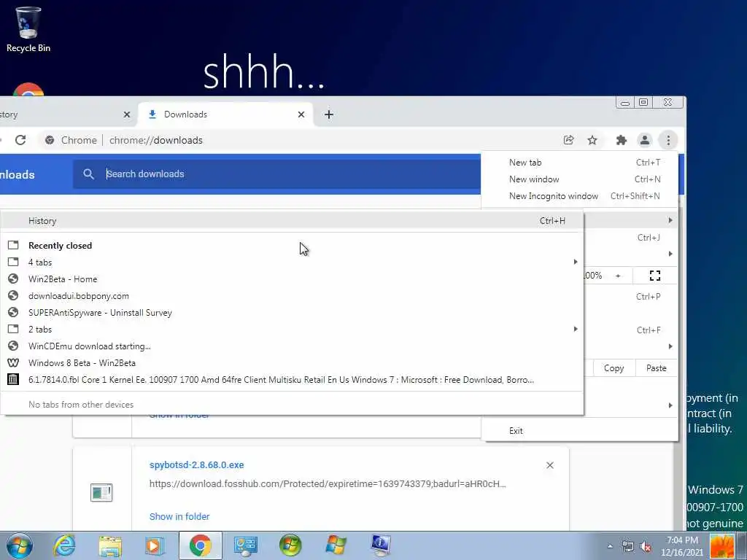Open the spybotsd-2.8.68.0.exe file link

197,464
